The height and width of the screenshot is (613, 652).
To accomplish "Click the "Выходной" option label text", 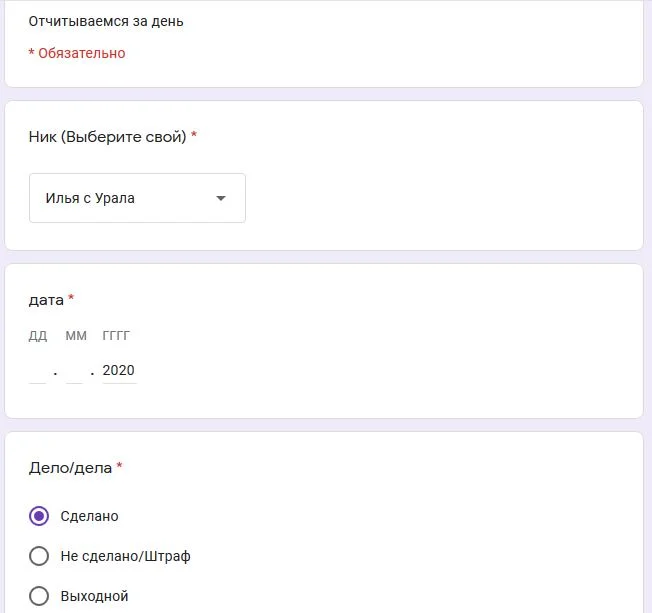I will (x=95, y=596).
